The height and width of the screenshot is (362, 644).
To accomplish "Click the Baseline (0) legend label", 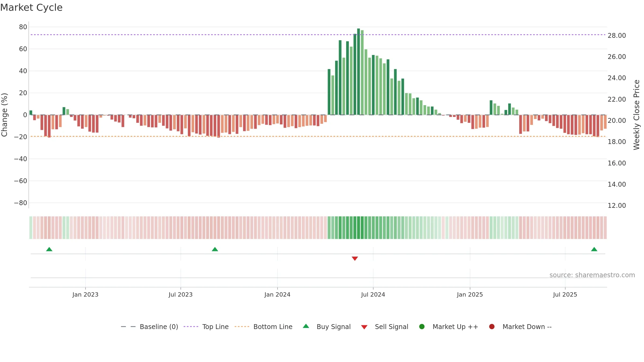I will pyautogui.click(x=159, y=327).
